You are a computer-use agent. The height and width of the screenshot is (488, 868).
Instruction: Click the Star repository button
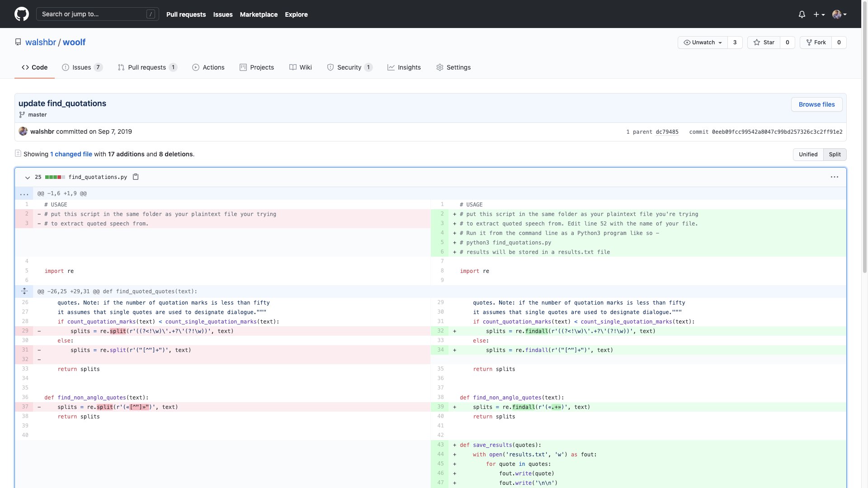(764, 42)
